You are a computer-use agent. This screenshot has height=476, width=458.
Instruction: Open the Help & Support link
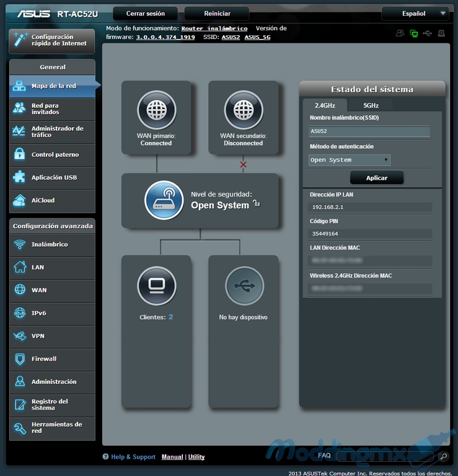pos(133,457)
